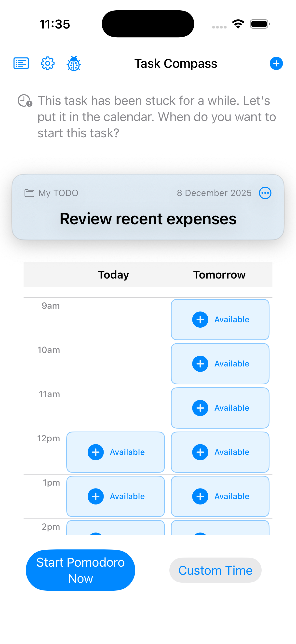Select Tomorrow 9am available slot
296x644 pixels.
click(220, 320)
